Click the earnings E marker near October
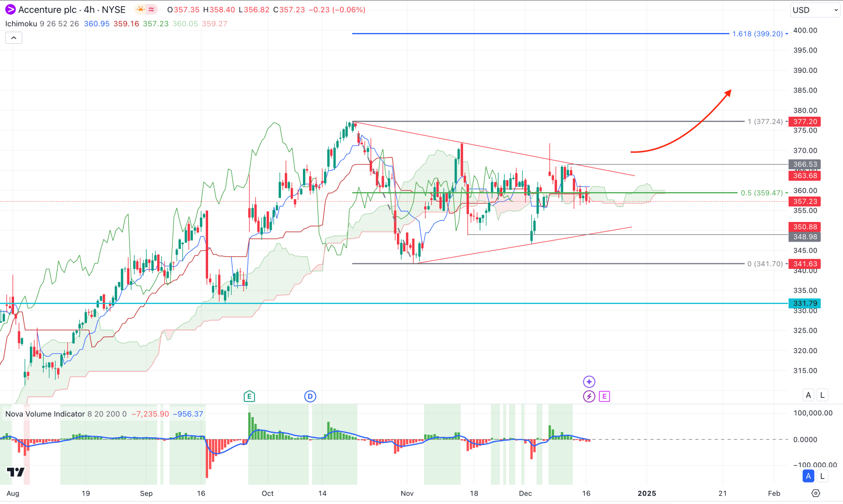The height and width of the screenshot is (504, 843). click(x=249, y=396)
